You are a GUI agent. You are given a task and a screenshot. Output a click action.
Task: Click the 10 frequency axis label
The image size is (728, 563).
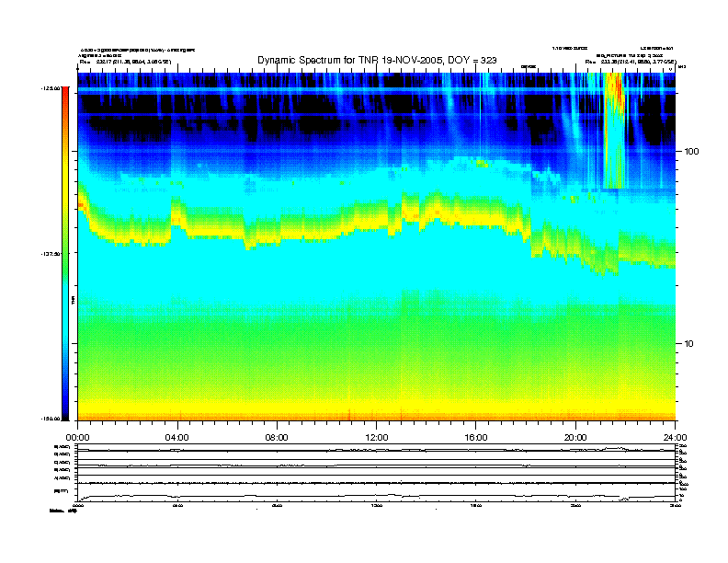(689, 344)
